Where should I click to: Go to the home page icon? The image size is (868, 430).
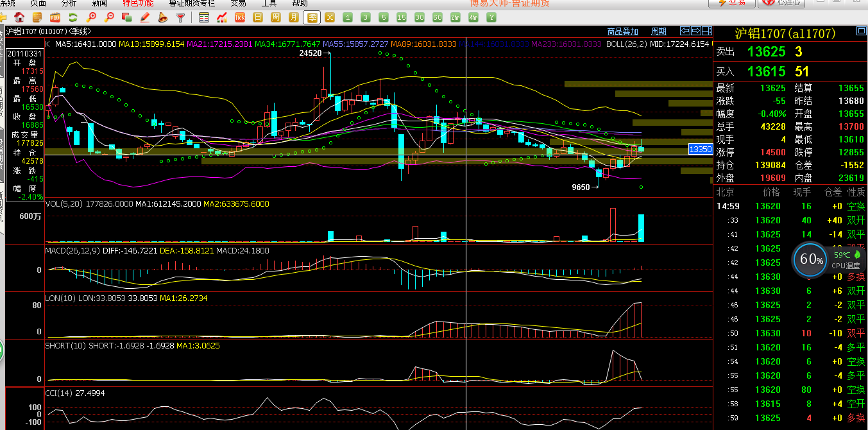[x=19, y=17]
